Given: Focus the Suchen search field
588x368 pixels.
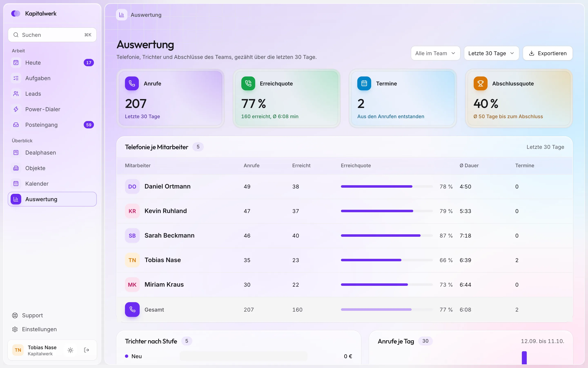Looking at the screenshot, I should 52,35.
